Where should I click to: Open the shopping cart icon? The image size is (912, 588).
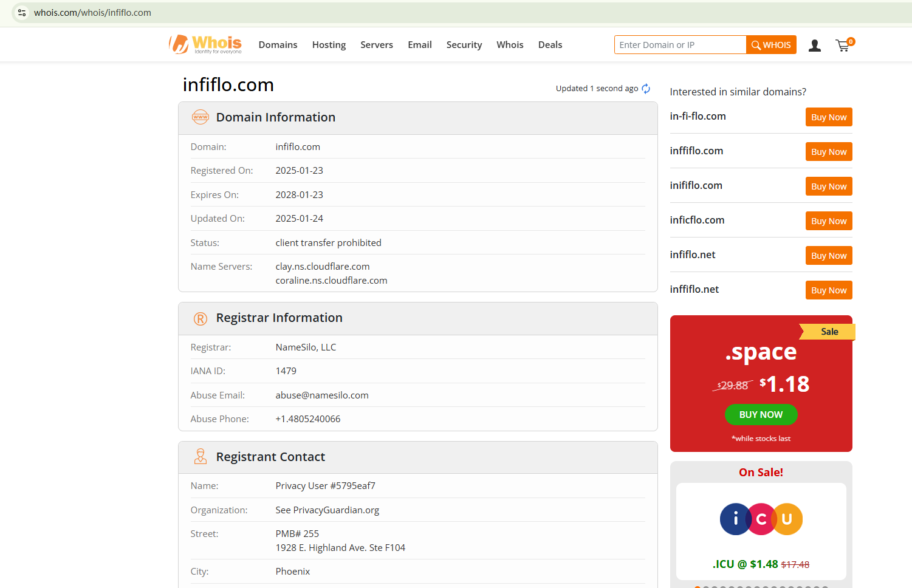click(x=843, y=46)
